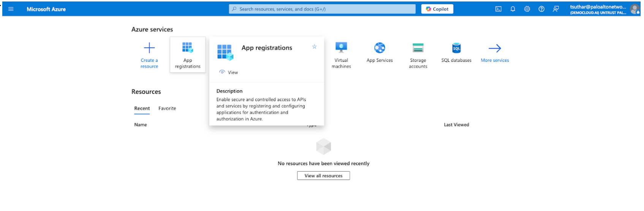The image size is (644, 211).
Task: Launch Cloud Shell from the top bar
Action: 498,9
